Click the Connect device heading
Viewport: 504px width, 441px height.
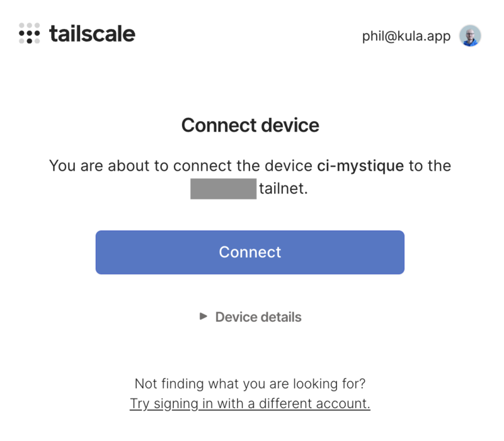click(x=250, y=125)
